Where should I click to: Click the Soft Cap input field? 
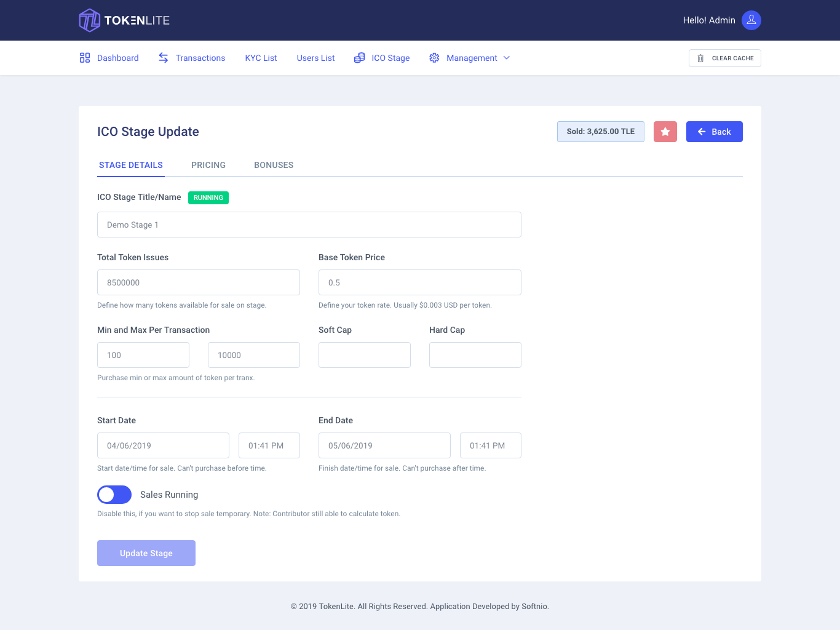tap(364, 355)
